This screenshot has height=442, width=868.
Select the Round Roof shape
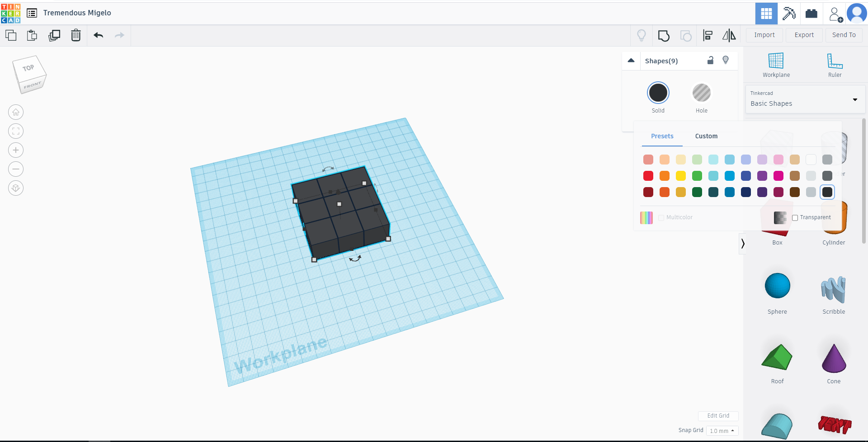coord(777,426)
